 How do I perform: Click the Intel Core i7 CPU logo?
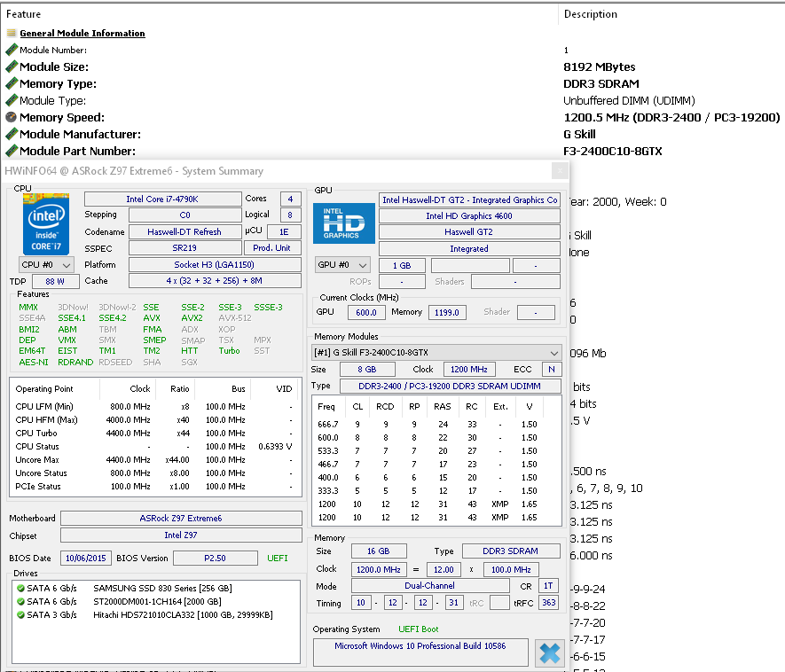(x=45, y=224)
